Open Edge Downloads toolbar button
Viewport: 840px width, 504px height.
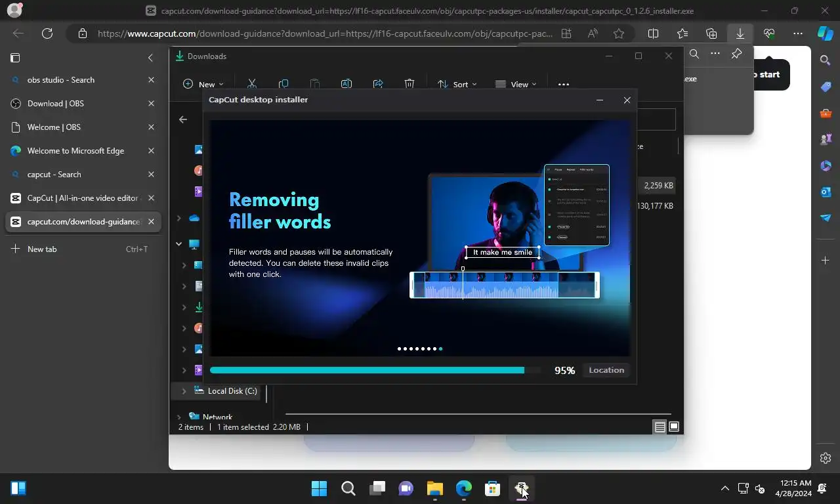point(740,33)
